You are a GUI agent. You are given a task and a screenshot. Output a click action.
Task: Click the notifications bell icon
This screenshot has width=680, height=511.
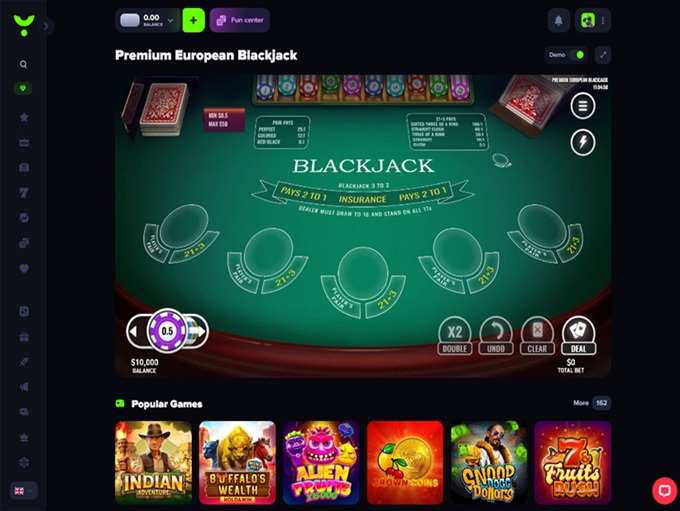(x=559, y=20)
